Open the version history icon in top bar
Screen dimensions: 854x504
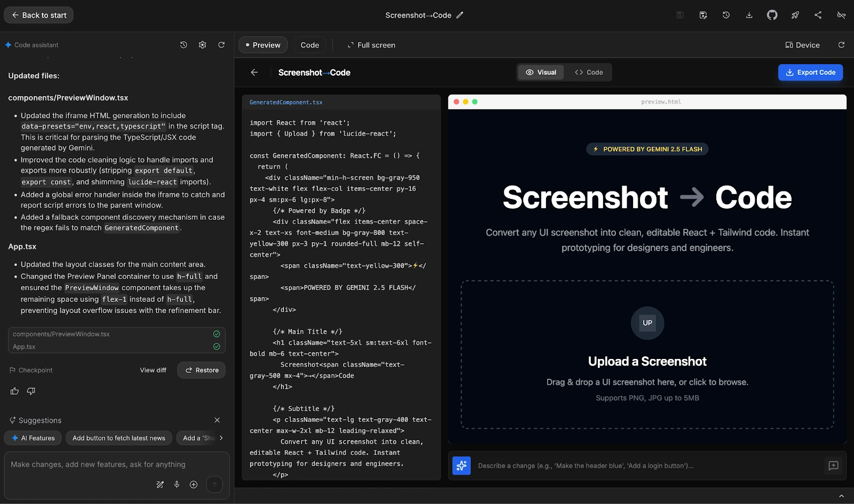click(726, 15)
